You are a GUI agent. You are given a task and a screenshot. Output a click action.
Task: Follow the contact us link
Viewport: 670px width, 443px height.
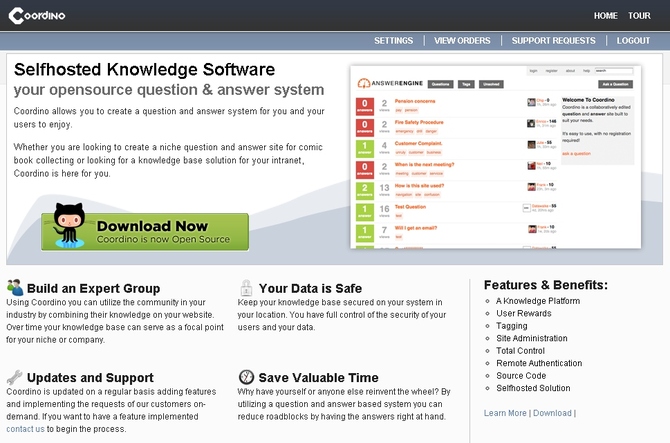(x=25, y=429)
